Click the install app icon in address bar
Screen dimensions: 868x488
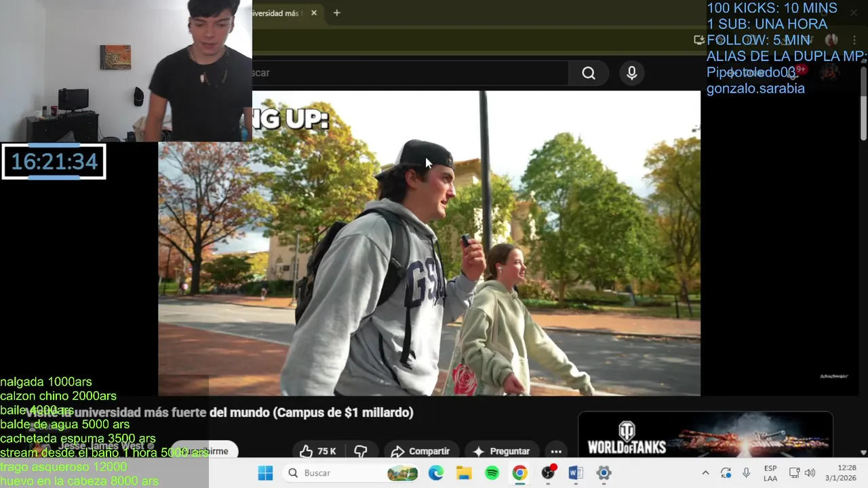click(x=698, y=40)
